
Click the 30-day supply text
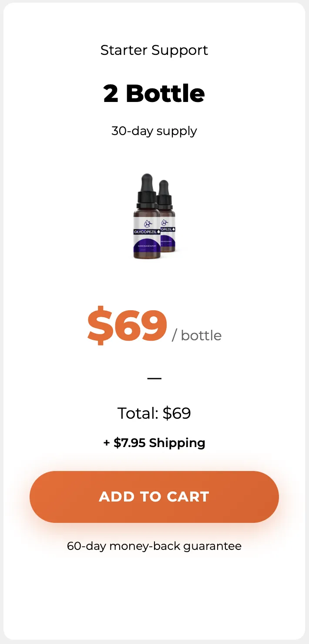click(154, 131)
